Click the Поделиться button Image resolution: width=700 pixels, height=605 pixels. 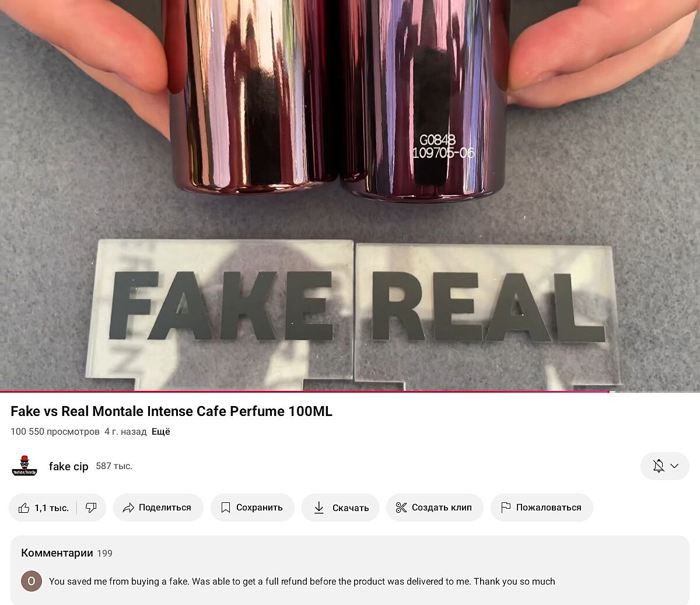click(158, 508)
